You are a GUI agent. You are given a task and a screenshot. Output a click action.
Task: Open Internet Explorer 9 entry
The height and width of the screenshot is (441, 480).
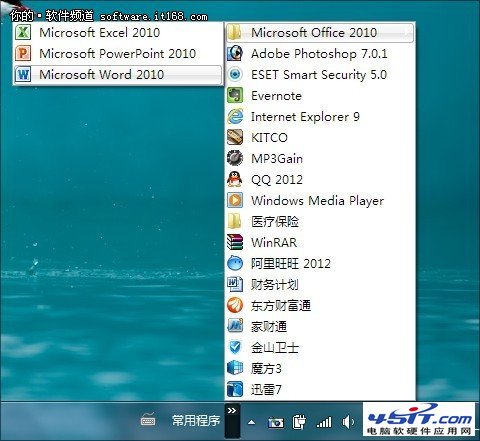[x=320, y=116]
